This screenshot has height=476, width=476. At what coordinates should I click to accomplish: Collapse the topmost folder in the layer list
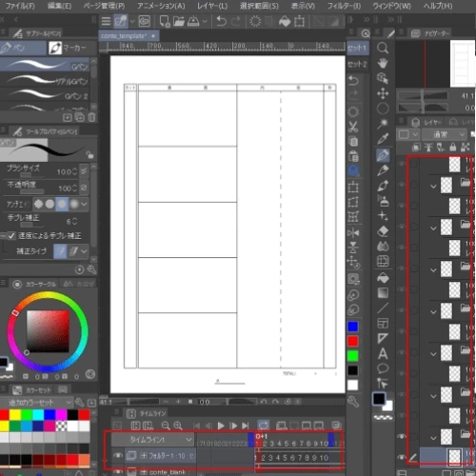tap(433, 187)
